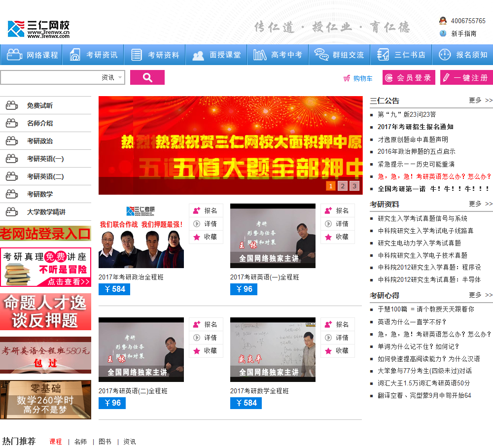Open the 高考中考 navigation tab

point(278,55)
